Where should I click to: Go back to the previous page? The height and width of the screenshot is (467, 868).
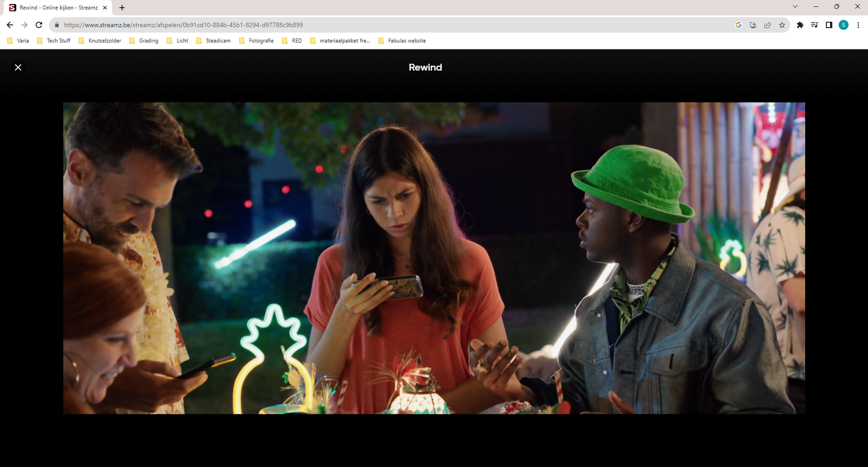[x=10, y=25]
